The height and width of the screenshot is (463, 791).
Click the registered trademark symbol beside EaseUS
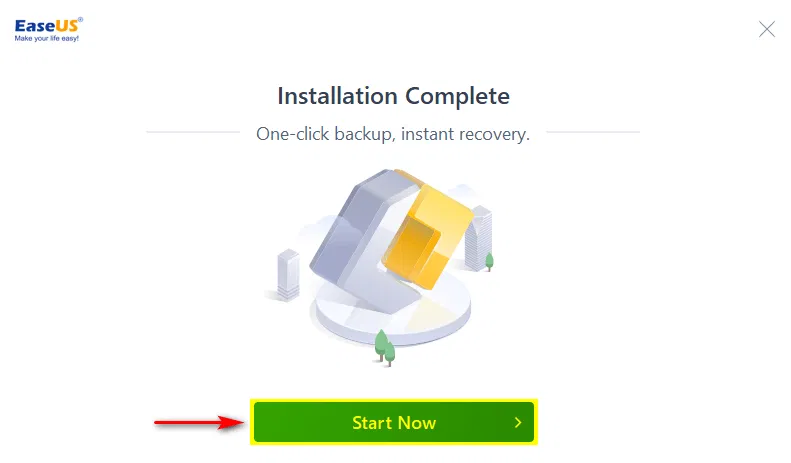pos(81,20)
